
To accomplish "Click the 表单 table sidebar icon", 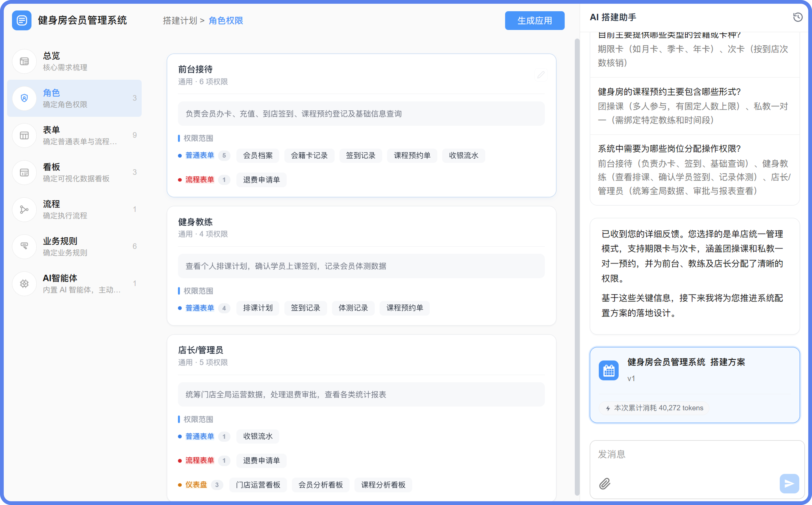I will tap(24, 135).
